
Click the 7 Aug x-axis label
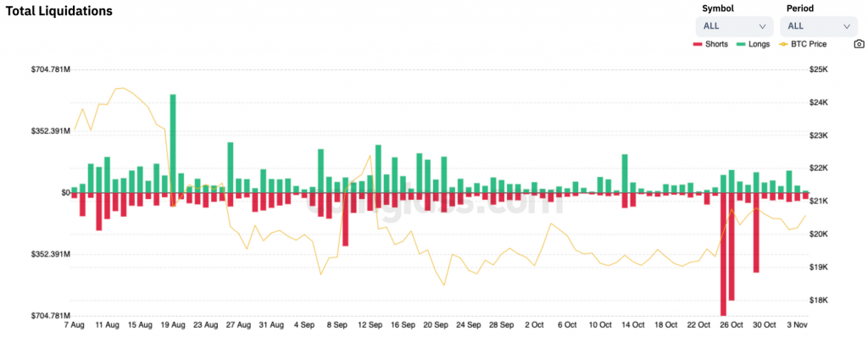click(75, 325)
